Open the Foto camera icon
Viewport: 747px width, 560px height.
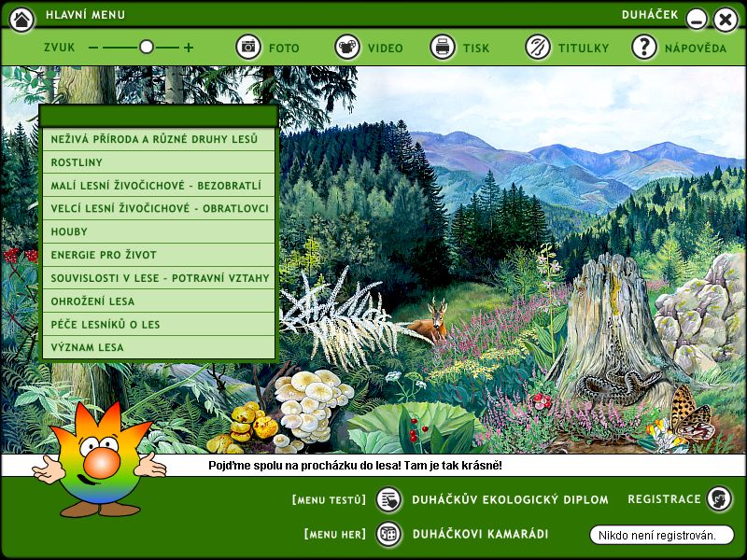tap(248, 47)
